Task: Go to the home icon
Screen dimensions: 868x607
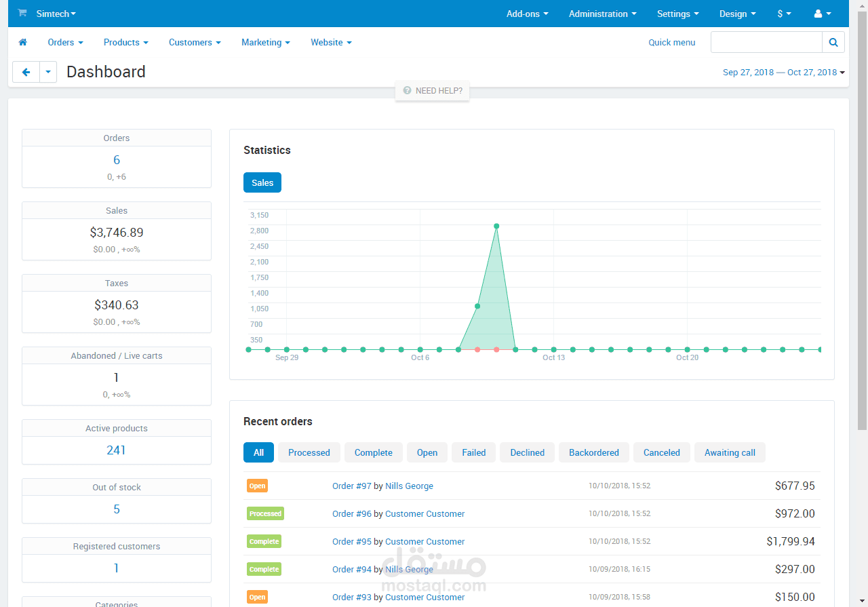Action: [23, 42]
